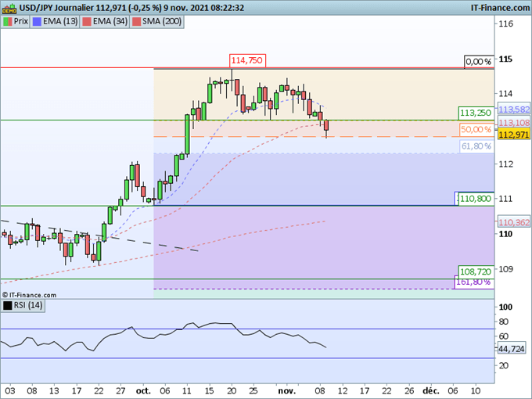This screenshot has width=532, height=399.
Task: Click the black RSI (14) color swatch
Action: [8, 305]
